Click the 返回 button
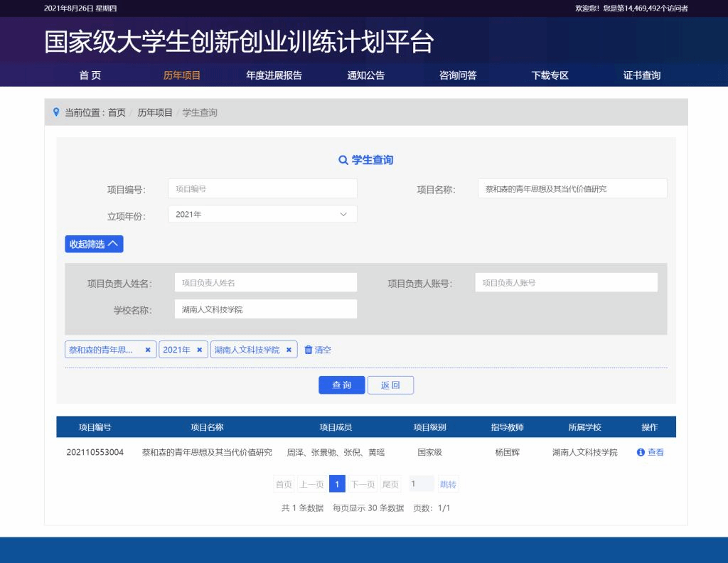 (390, 385)
